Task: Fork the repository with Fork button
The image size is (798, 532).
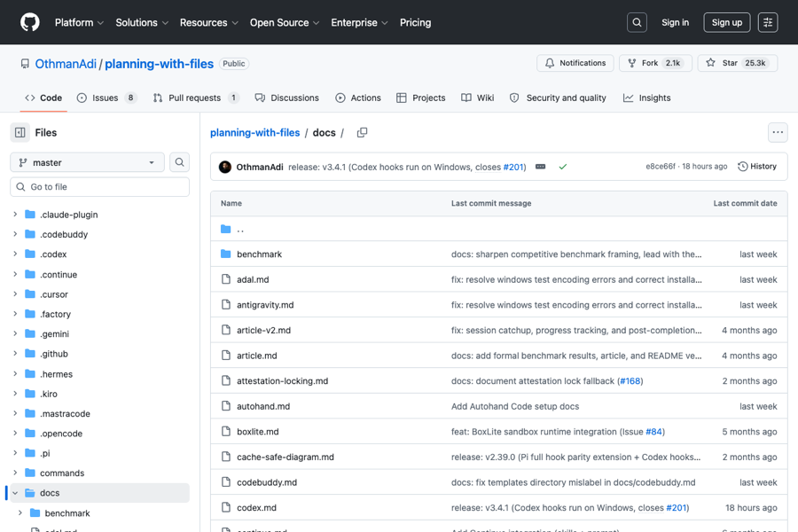Action: pyautogui.click(x=655, y=63)
